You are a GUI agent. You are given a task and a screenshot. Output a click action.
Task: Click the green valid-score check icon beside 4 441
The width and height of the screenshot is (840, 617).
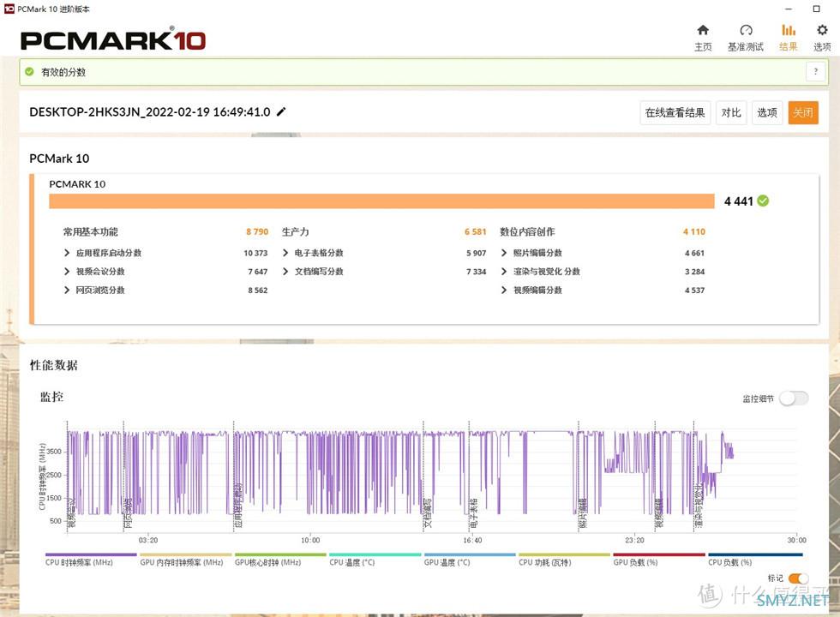point(763,201)
